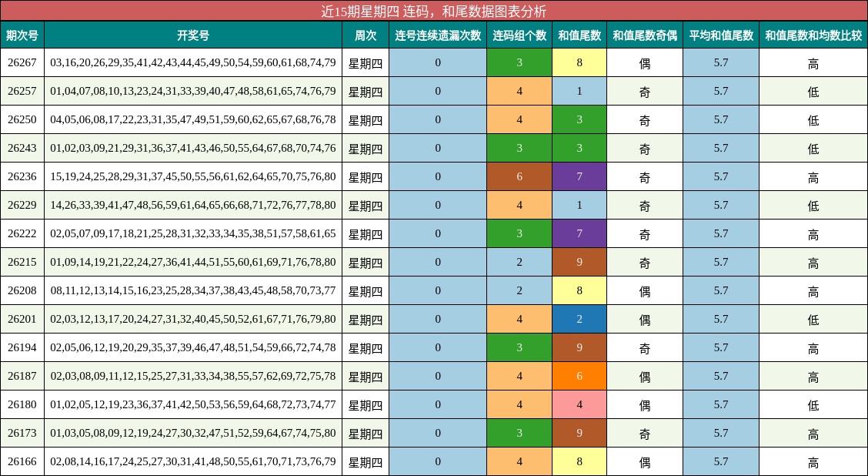Select period number 26187
This screenshot has width=868, height=476.
coord(22,377)
